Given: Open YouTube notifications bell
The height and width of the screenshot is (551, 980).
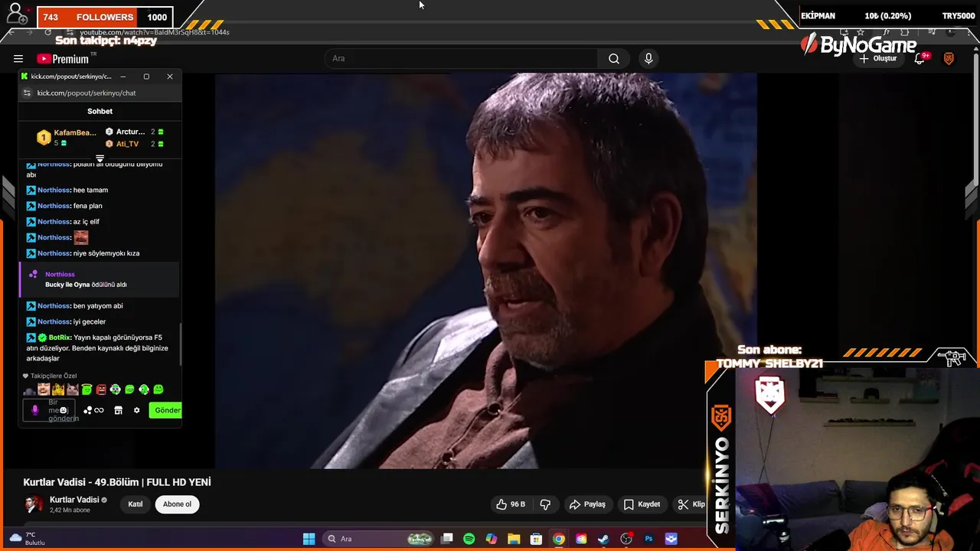Looking at the screenshot, I should (920, 58).
